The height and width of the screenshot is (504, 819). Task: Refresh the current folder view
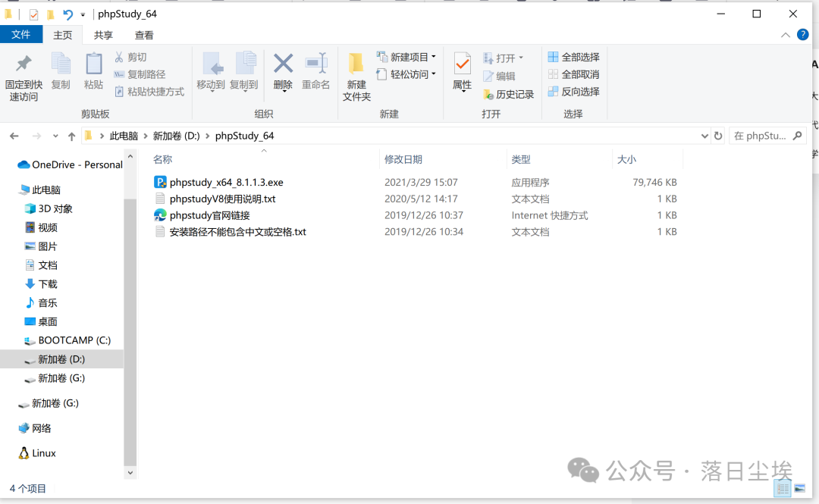tap(718, 136)
